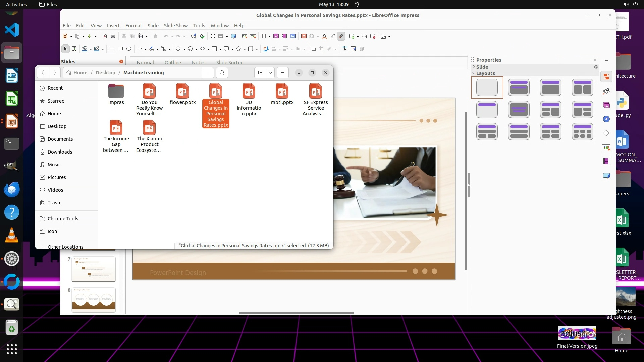Open the search icon in Files
This screenshot has height=362, width=644.
[x=222, y=73]
